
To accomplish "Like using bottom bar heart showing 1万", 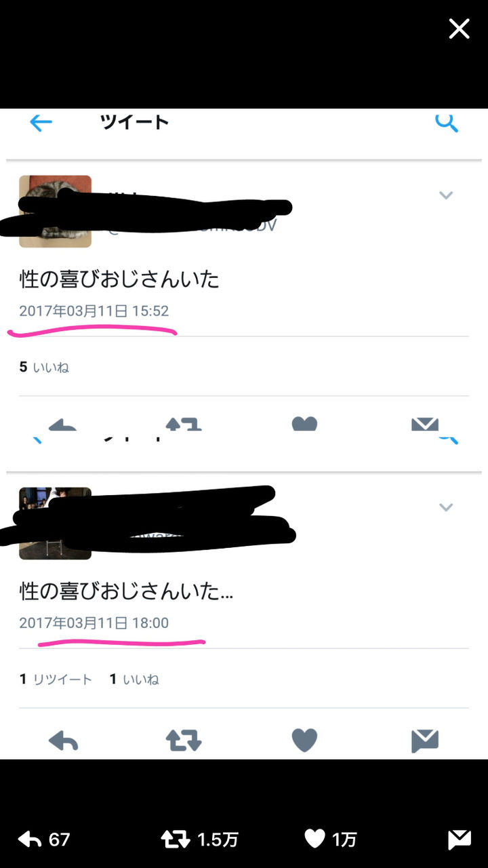I will [330, 840].
